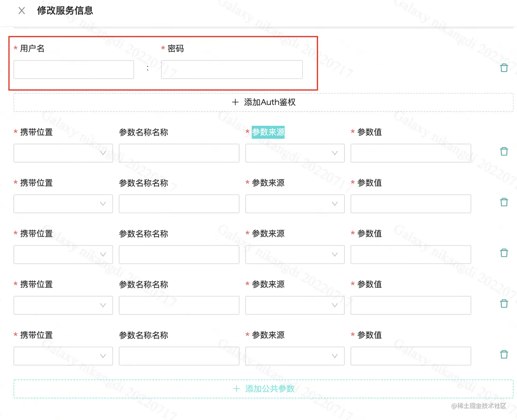This screenshot has height=420, width=517.
Task: Click the 添加Auth鉴权 button
Action: click(263, 102)
